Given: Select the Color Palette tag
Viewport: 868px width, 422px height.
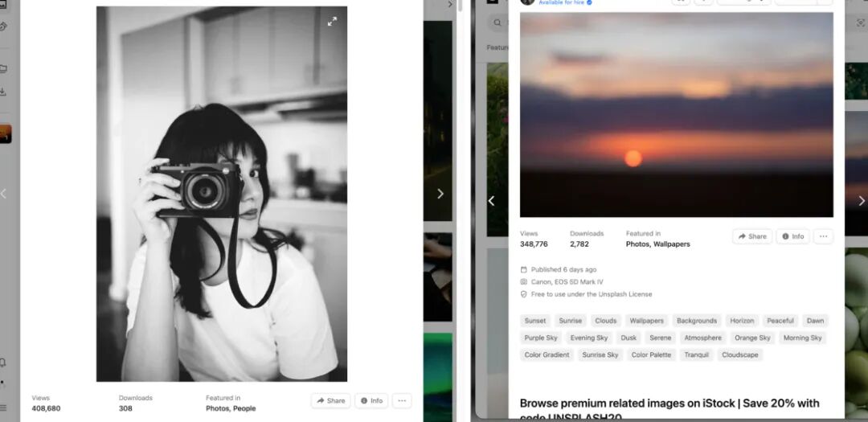Looking at the screenshot, I should click(x=652, y=355).
